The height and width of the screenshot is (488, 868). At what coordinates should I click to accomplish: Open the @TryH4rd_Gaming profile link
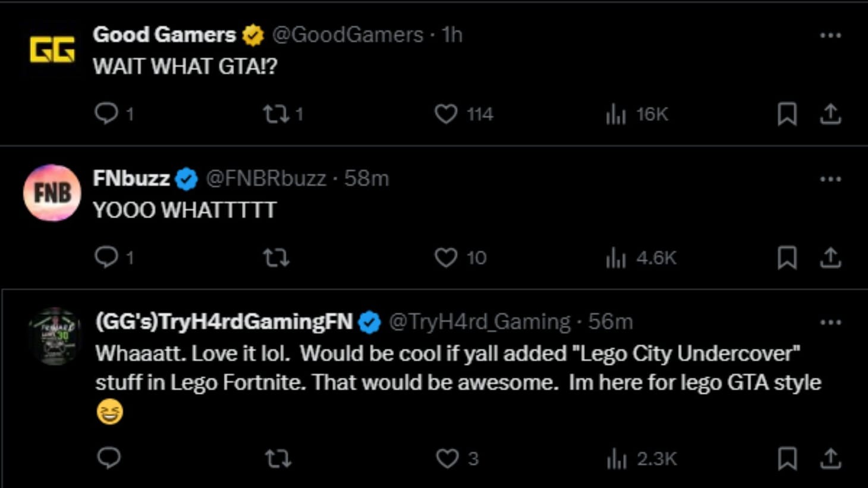point(477,322)
